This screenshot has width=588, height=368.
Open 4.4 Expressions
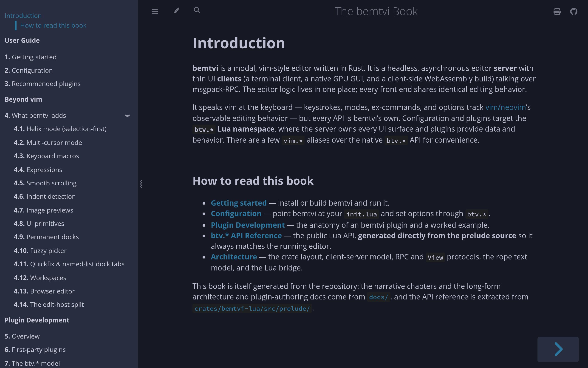pos(38,170)
